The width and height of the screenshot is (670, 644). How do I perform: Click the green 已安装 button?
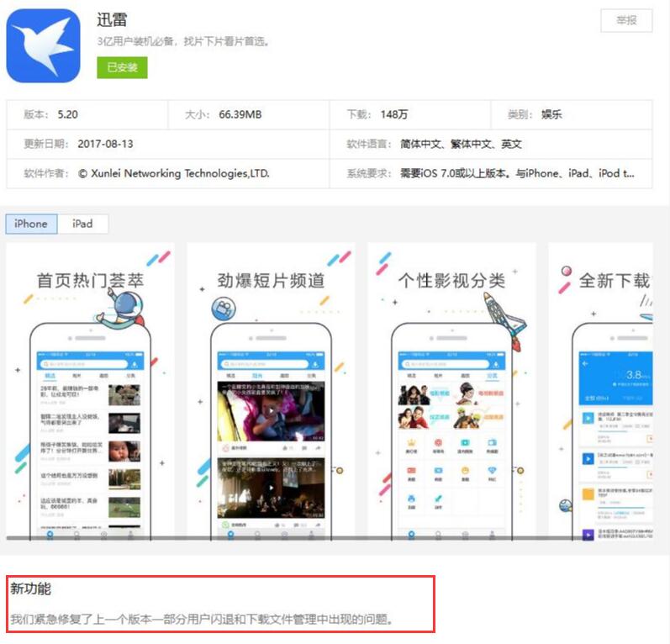click(122, 67)
